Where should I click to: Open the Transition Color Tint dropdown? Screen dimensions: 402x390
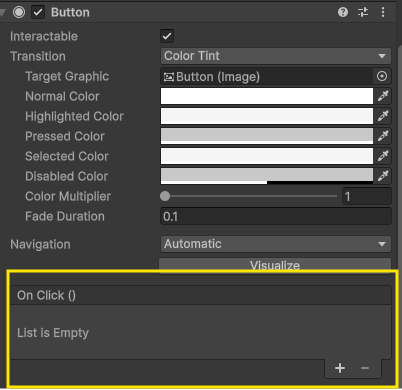276,56
